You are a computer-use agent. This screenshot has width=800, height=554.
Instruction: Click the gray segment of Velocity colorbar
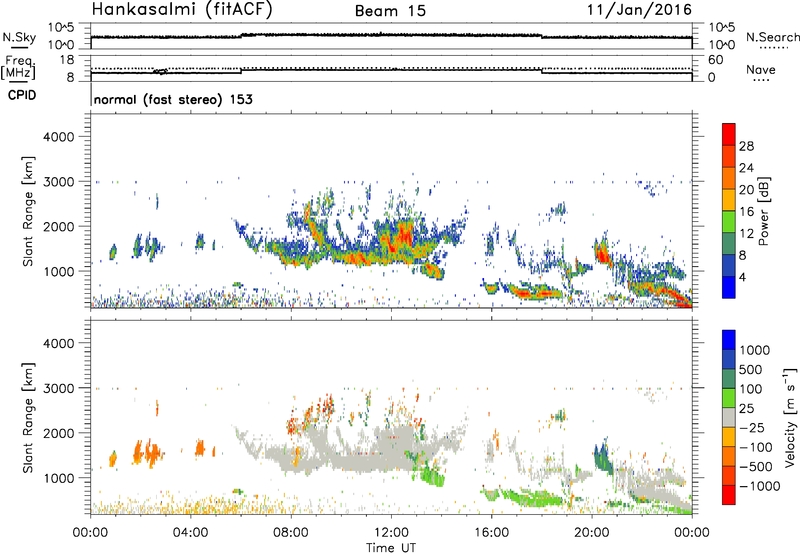(729, 418)
